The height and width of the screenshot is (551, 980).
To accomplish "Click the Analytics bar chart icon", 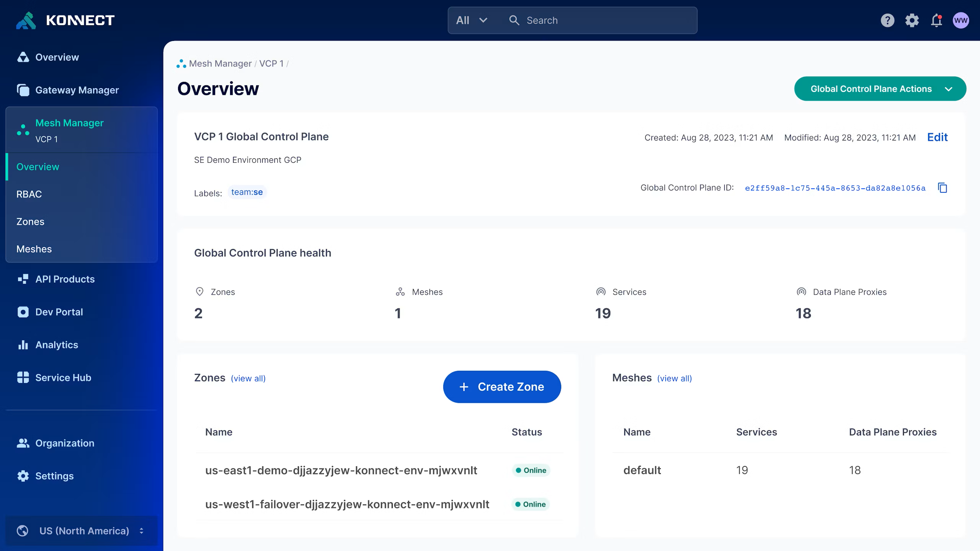I will [23, 345].
